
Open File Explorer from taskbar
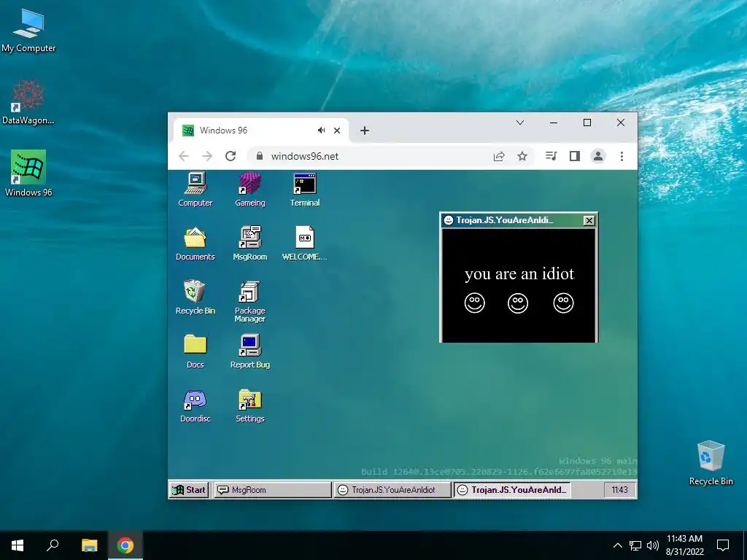pos(89,545)
